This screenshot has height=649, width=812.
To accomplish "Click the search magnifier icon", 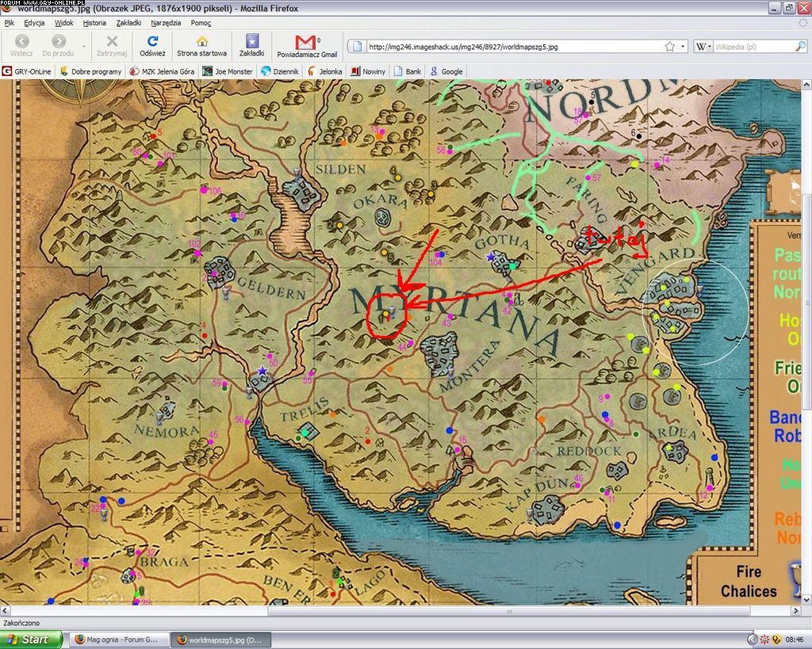I will (x=800, y=47).
